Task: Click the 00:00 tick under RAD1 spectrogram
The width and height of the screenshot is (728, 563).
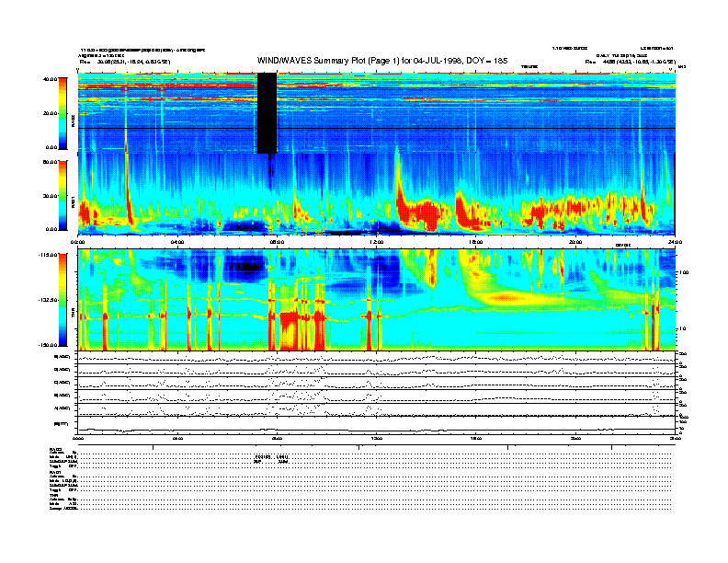Action: tap(77, 242)
